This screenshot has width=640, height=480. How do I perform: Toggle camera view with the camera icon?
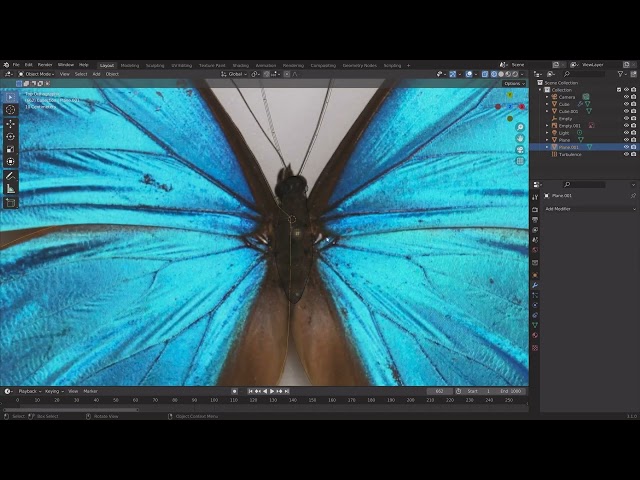coord(520,150)
